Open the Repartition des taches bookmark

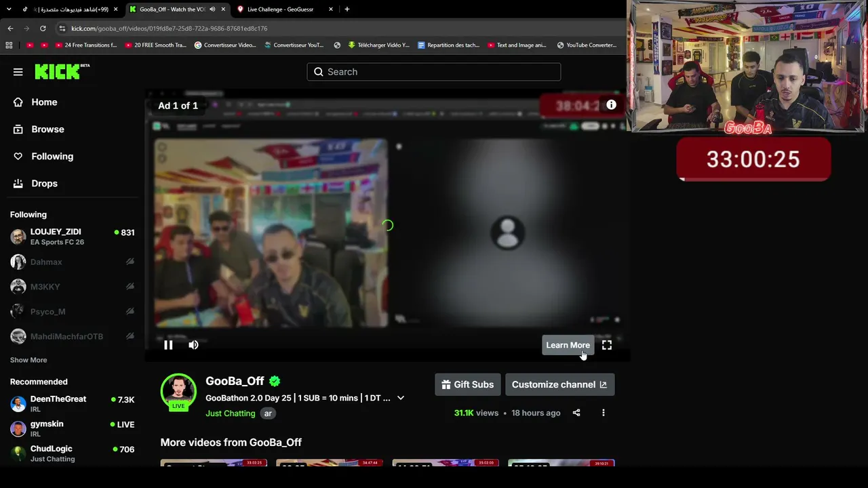pyautogui.click(x=449, y=45)
